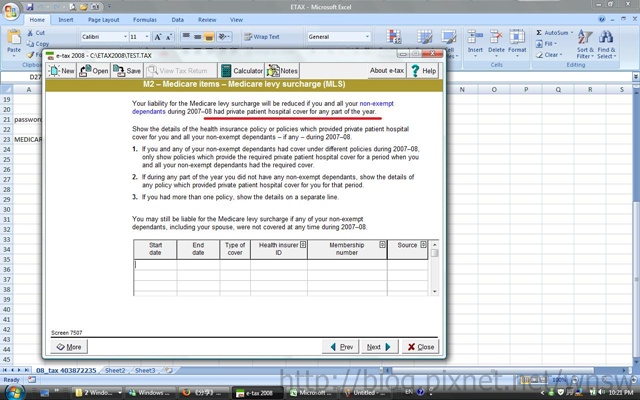This screenshot has height=400, width=640.
Task: Close the e-tax screen using Close button
Action: pyautogui.click(x=420, y=347)
